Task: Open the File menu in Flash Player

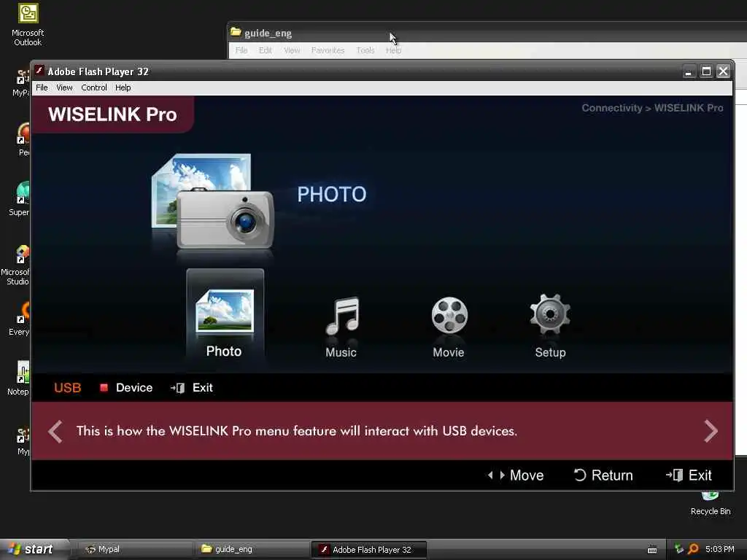Action: [42, 87]
